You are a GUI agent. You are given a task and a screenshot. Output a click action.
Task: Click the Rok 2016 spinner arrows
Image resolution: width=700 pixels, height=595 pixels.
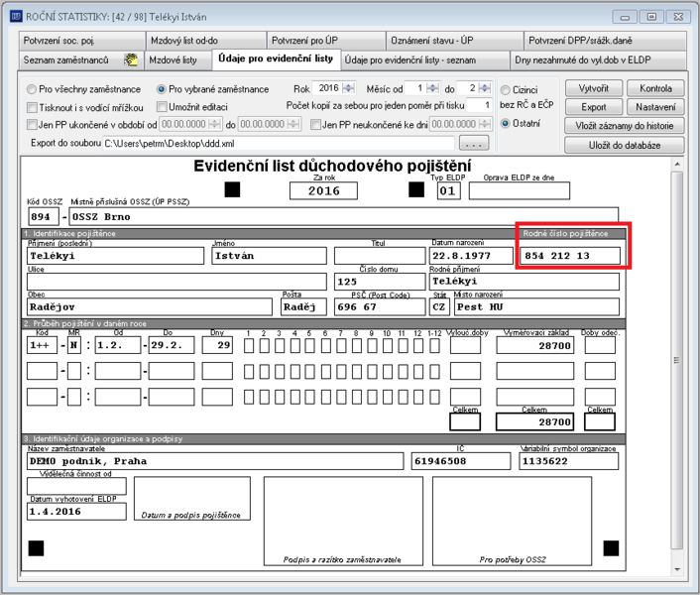[x=349, y=88]
